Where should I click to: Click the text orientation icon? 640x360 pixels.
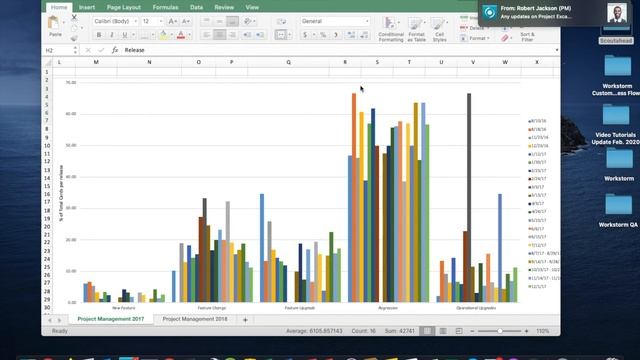coord(247,21)
